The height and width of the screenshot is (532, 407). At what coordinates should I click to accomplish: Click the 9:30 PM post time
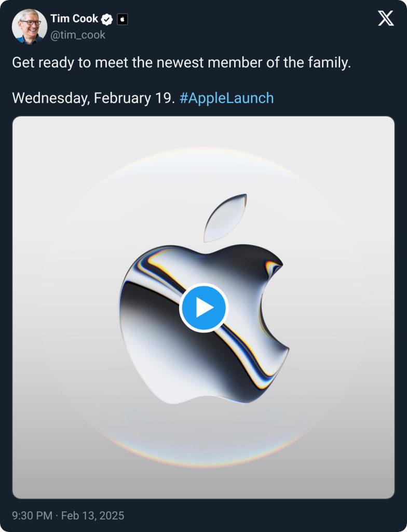[x=32, y=516]
